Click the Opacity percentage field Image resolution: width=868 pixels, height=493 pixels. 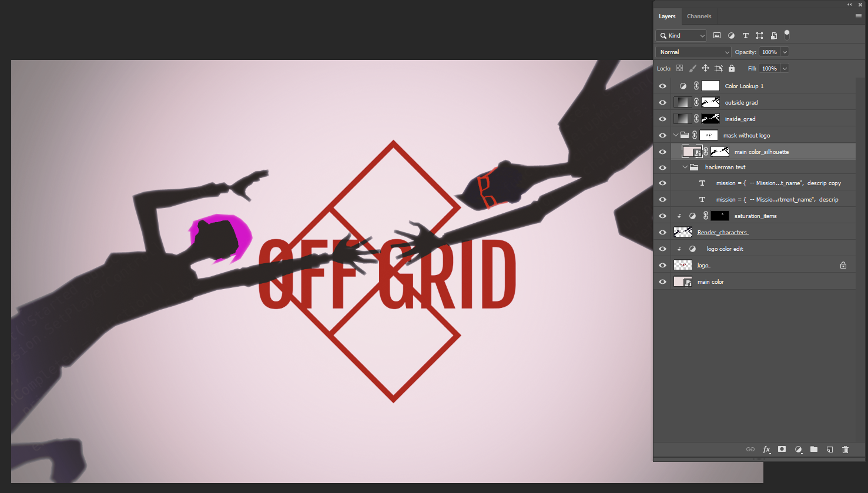pyautogui.click(x=770, y=52)
